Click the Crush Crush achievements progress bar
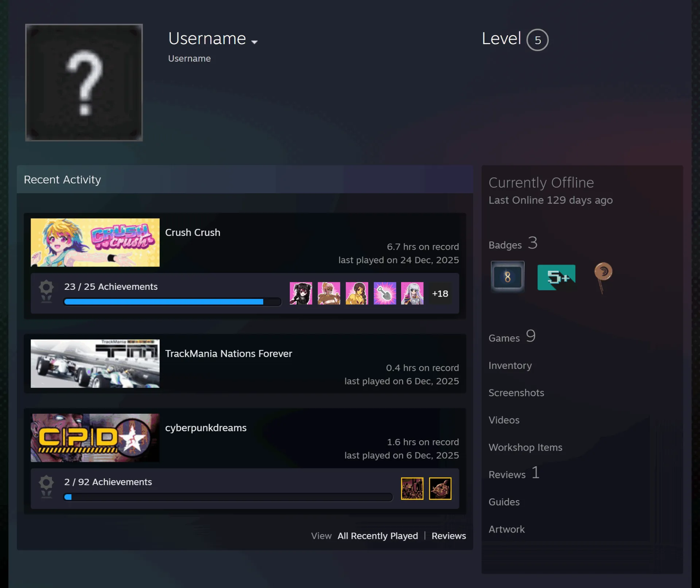700x588 pixels. tap(172, 301)
